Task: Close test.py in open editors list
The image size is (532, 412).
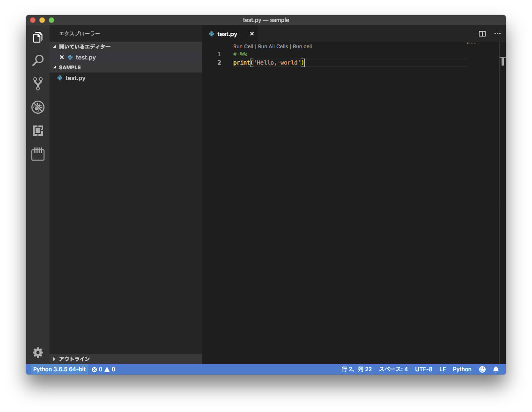Action: click(62, 57)
